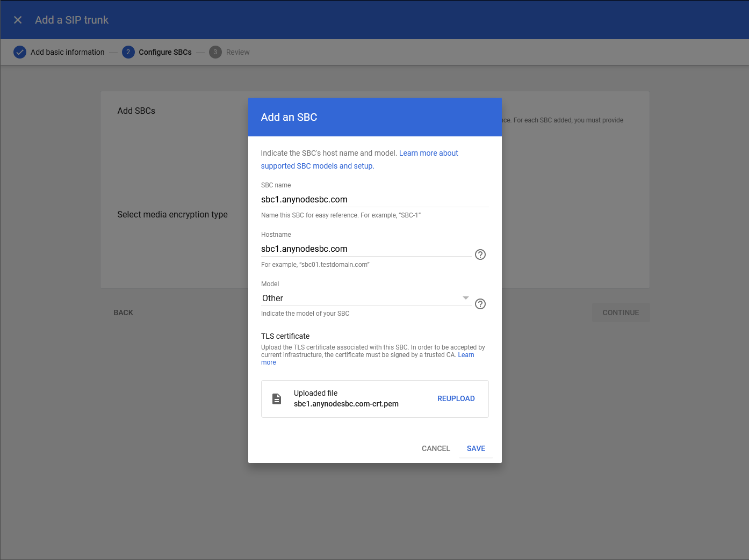The width and height of the screenshot is (749, 560).
Task: Jump to the Review step label
Action: 238,52
